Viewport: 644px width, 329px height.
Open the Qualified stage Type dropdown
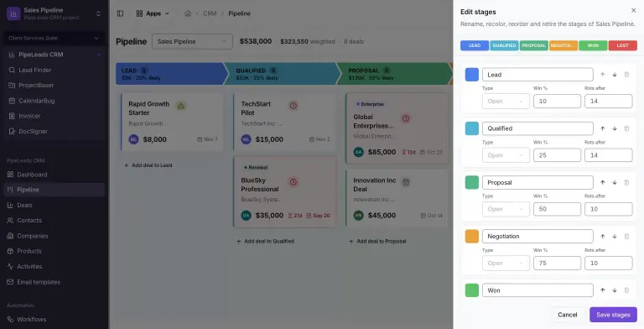click(x=506, y=155)
